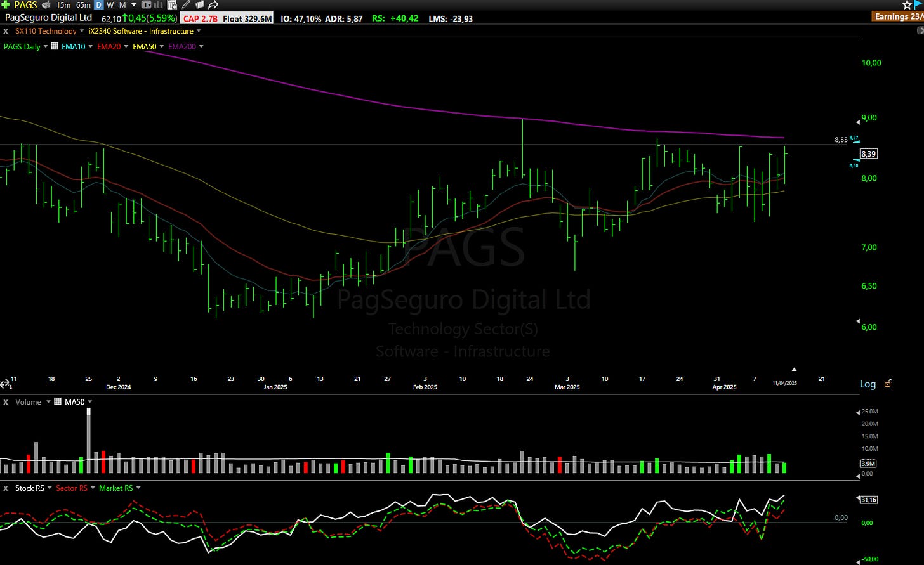Click the grid icon before MA50
Image resolution: width=924 pixels, height=565 pixels.
pos(58,402)
